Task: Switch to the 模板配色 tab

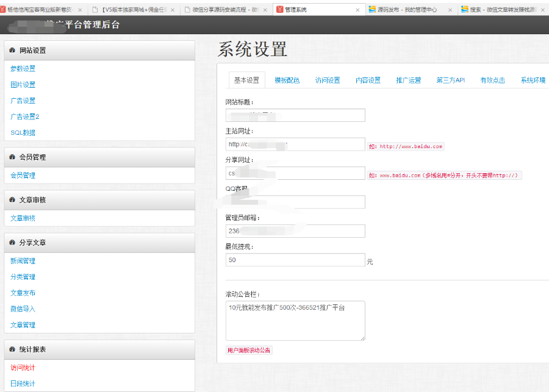Action: pyautogui.click(x=287, y=79)
